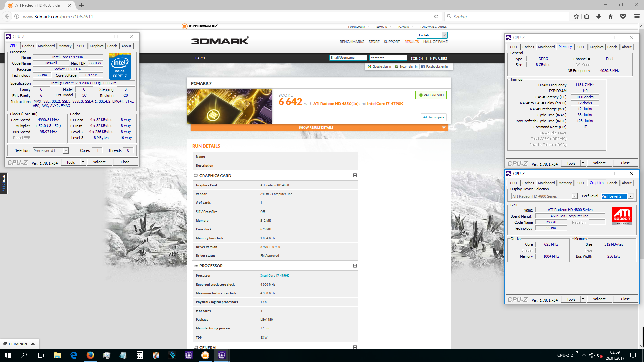
Task: Open Calculator from the taskbar
Action: (140, 355)
